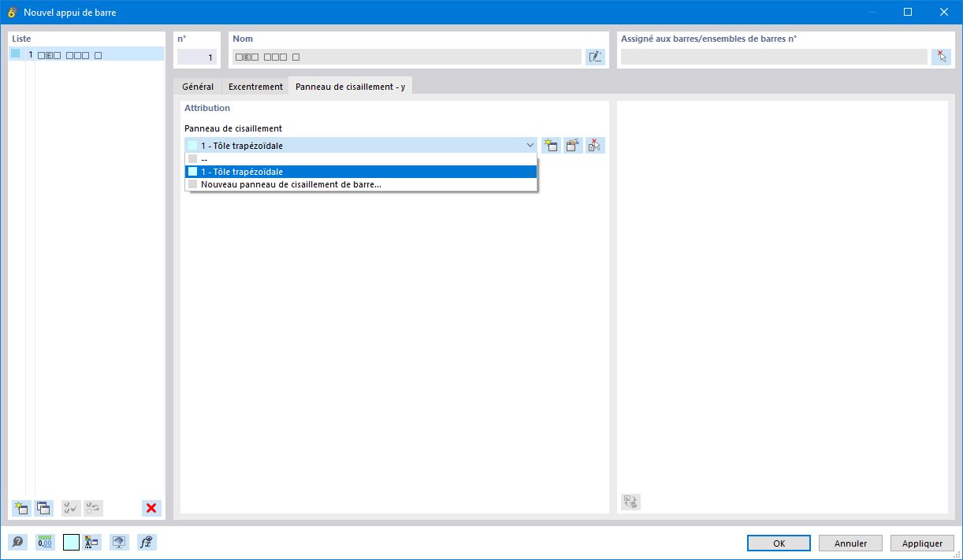Click the new list item icon under Liste
963x560 pixels.
(x=21, y=508)
